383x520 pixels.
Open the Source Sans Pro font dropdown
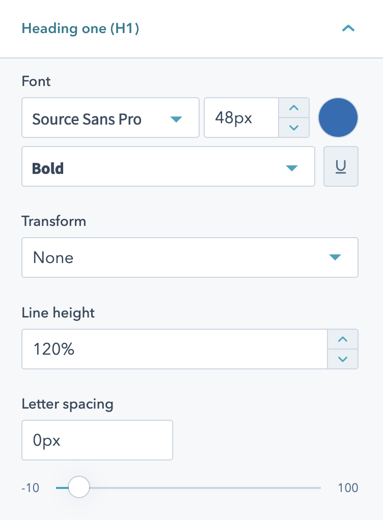110,118
